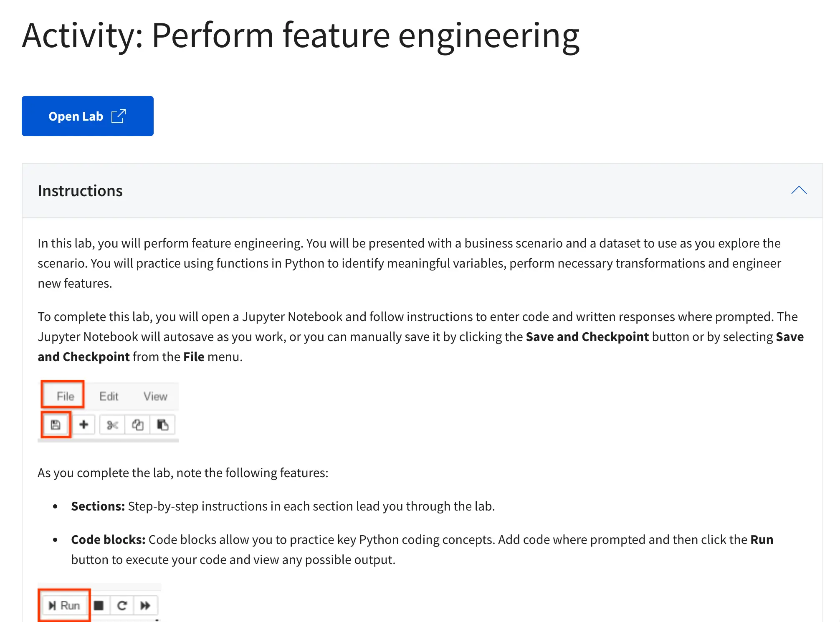840x622 pixels.
Task: Open the View menu in the toolbar image
Action: pos(155,396)
